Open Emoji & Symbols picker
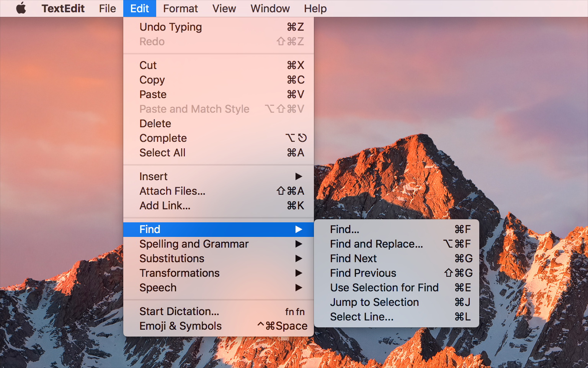 point(180,326)
